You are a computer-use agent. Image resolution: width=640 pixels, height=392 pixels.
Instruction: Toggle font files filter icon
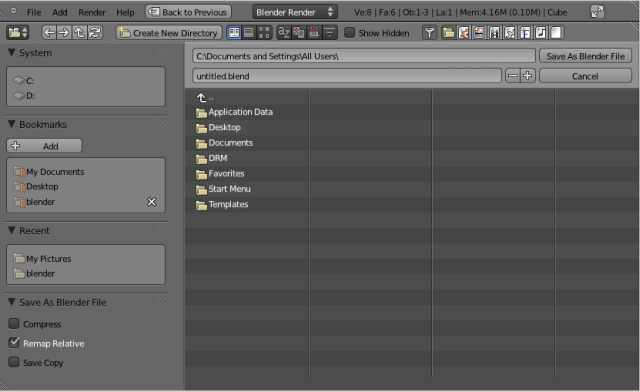pyautogui.click(x=525, y=32)
